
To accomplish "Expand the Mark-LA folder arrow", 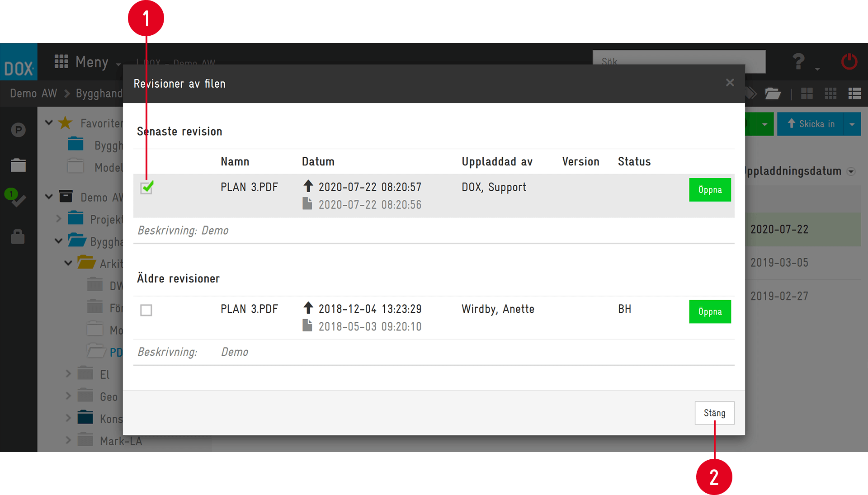I will click(68, 440).
